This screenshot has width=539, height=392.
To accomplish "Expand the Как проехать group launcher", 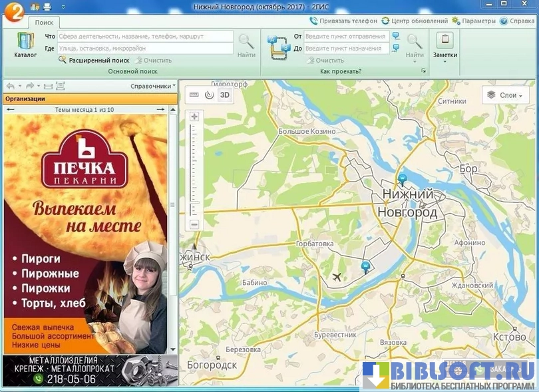I will [x=423, y=71].
